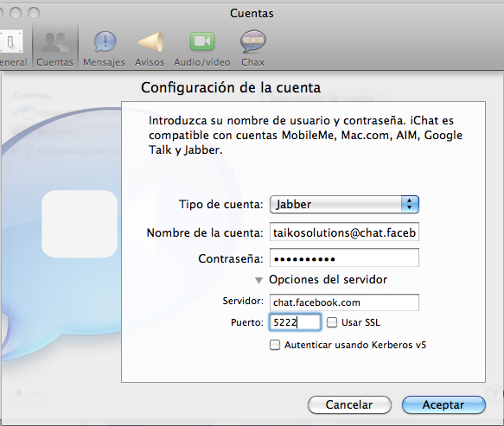The height and width of the screenshot is (426, 504).
Task: Click the Mensajes toolbar label
Action: click(x=104, y=62)
